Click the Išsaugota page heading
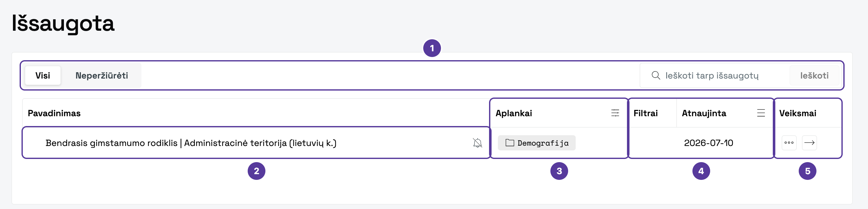 [63, 23]
